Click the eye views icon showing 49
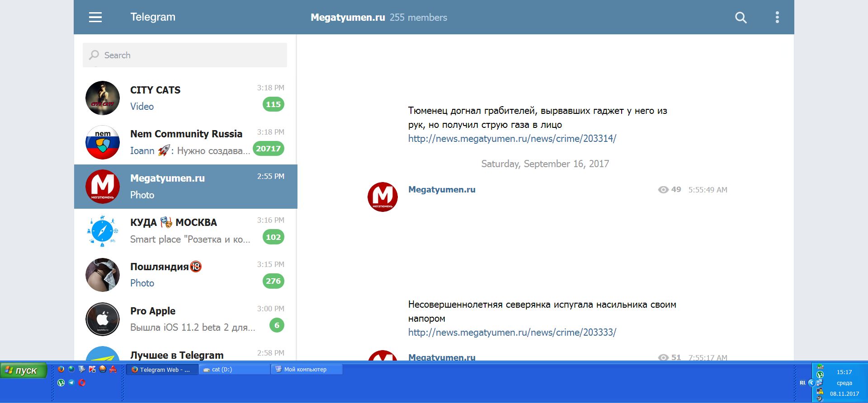 click(x=663, y=190)
